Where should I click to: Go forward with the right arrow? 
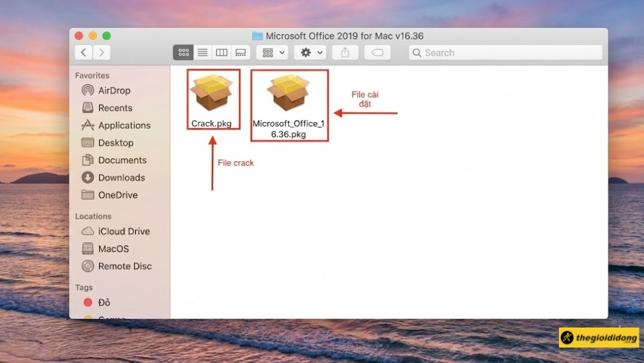click(x=102, y=53)
